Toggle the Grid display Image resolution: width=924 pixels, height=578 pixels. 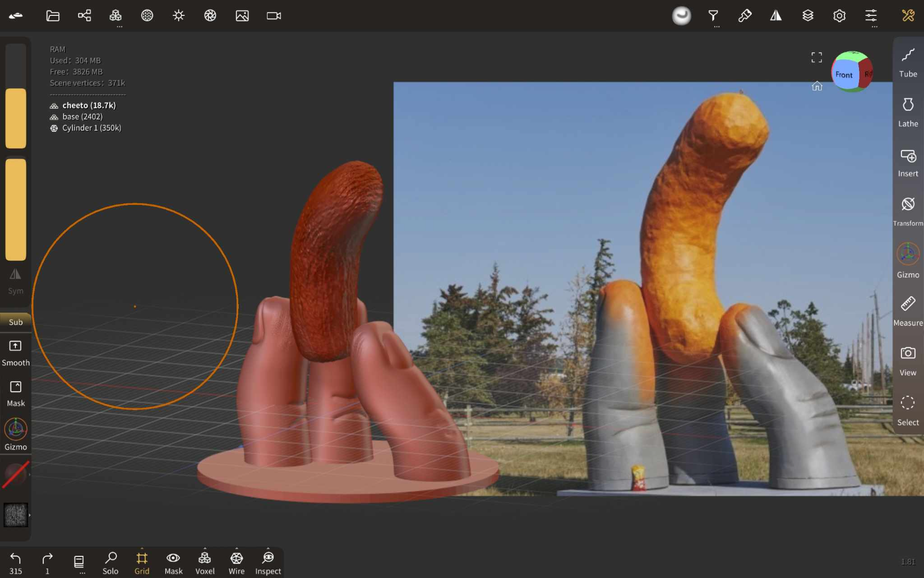[x=142, y=563]
